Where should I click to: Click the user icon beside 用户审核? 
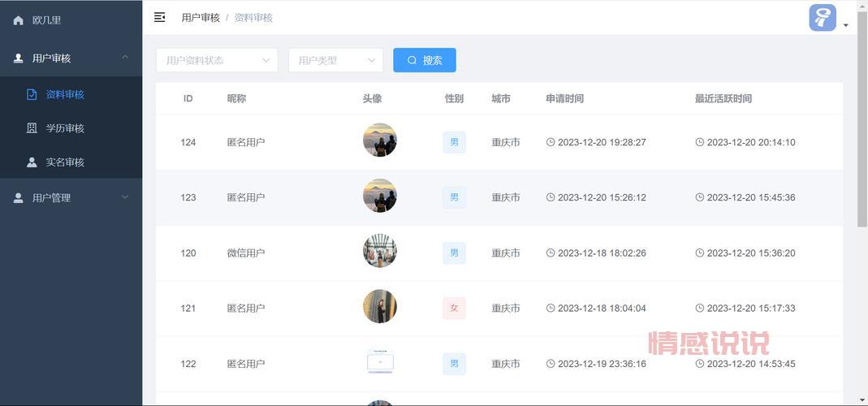click(x=18, y=58)
